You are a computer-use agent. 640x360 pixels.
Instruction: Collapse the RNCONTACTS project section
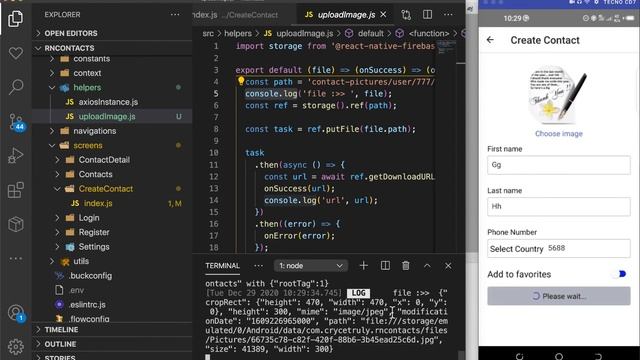pos(112,48)
